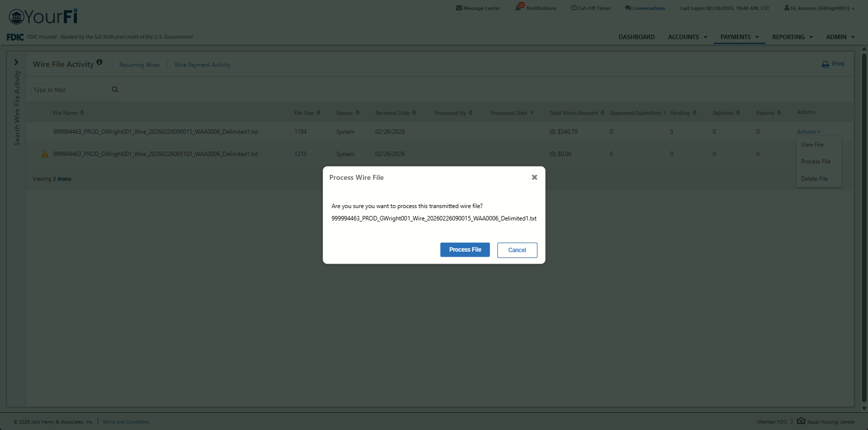
Task: Expand the Search Wire File Activity side panel
Action: (16, 62)
